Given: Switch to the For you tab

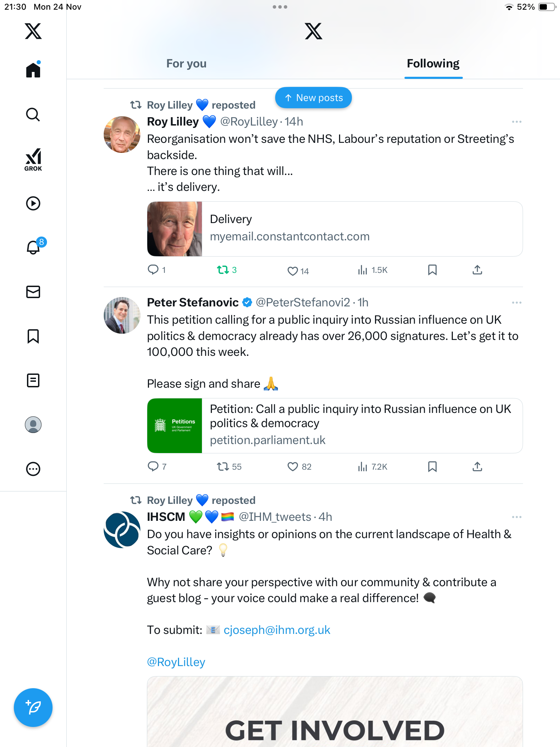Looking at the screenshot, I should coord(186,64).
